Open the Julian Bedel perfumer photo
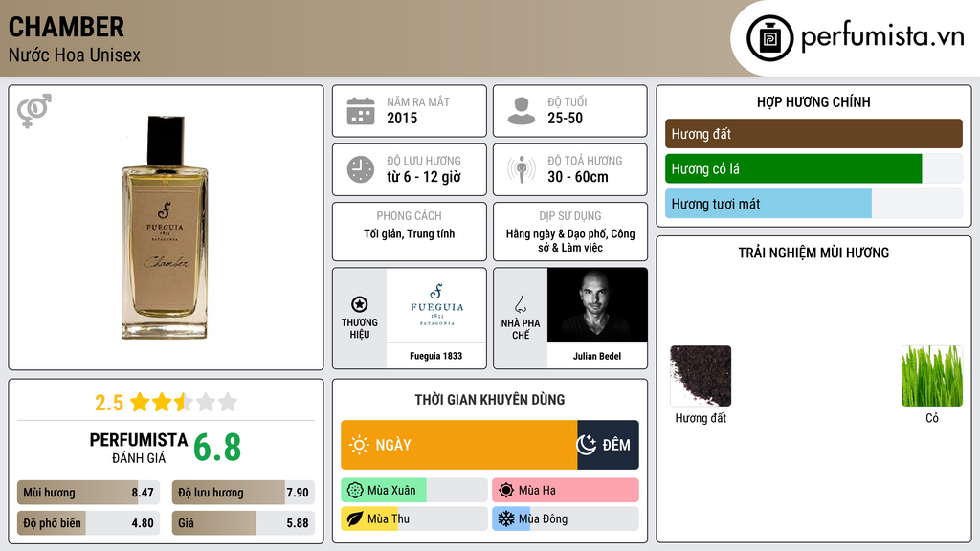Viewport: 980px width, 551px height. click(x=597, y=305)
